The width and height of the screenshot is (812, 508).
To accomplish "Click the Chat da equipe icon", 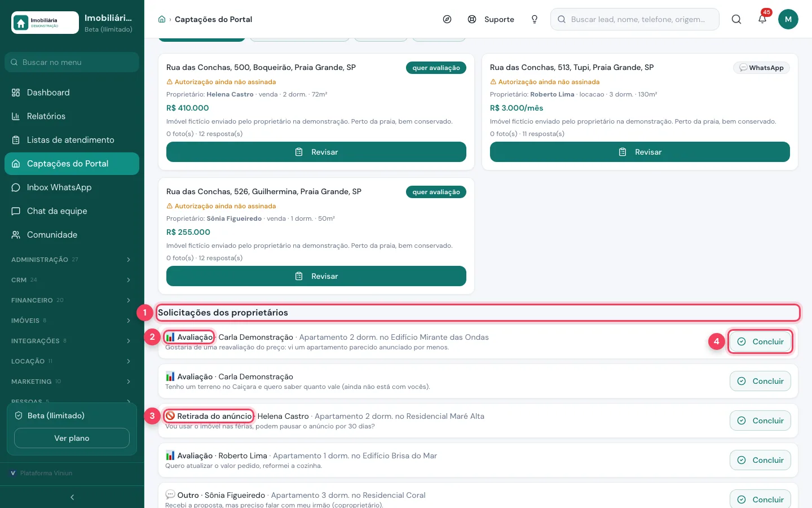I will click(x=16, y=211).
